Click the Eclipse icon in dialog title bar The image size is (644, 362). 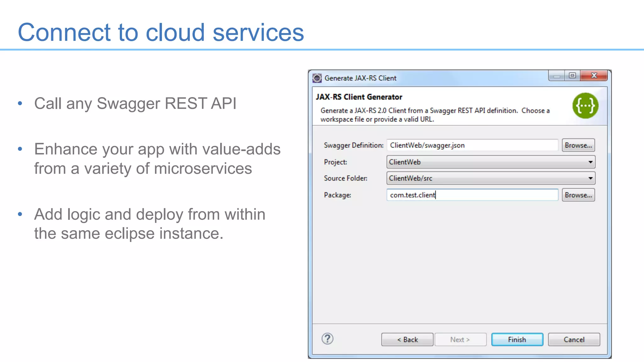(317, 78)
